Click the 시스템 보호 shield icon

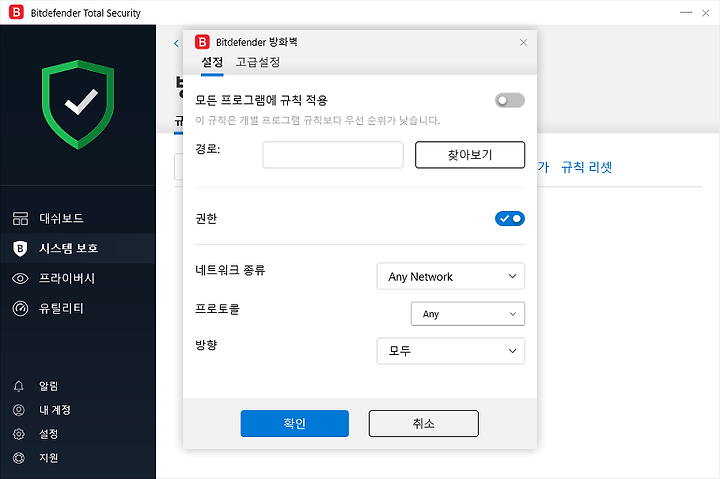coord(20,248)
